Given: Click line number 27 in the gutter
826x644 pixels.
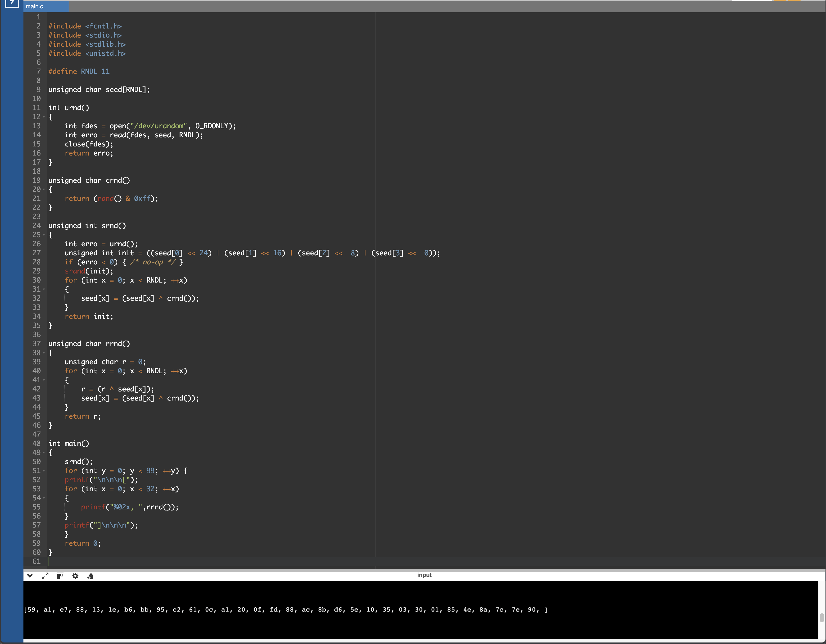Looking at the screenshot, I should coord(37,253).
